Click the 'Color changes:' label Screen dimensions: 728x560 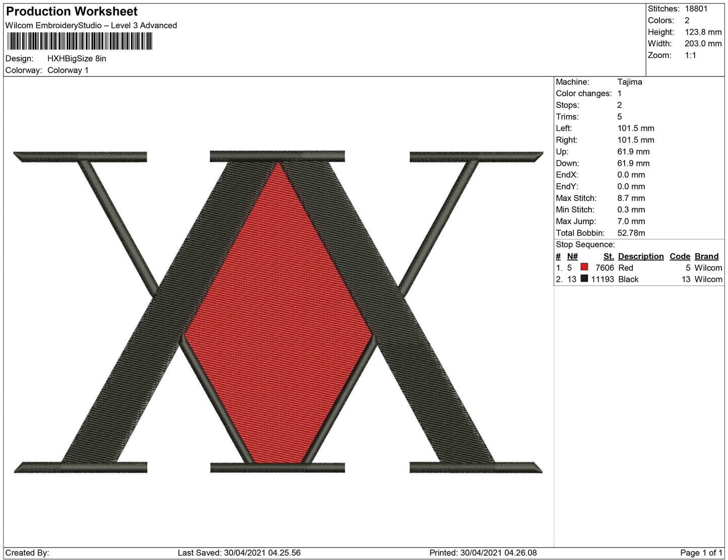(584, 93)
